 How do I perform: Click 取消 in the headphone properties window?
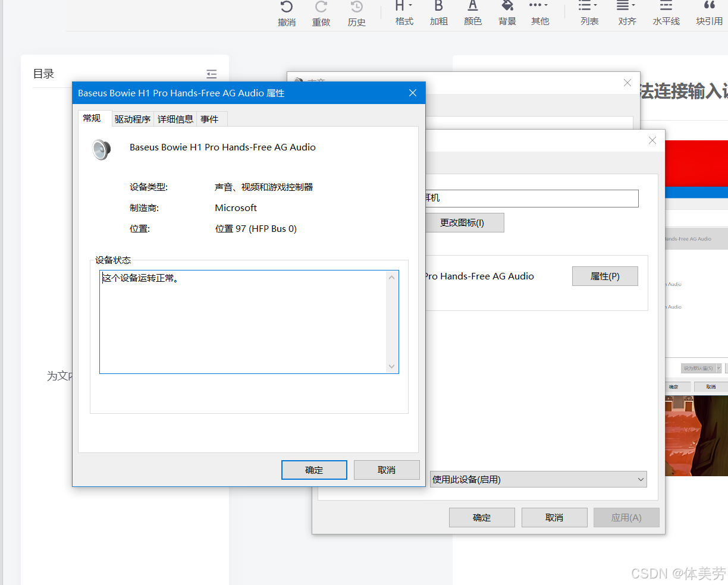[x=554, y=517]
